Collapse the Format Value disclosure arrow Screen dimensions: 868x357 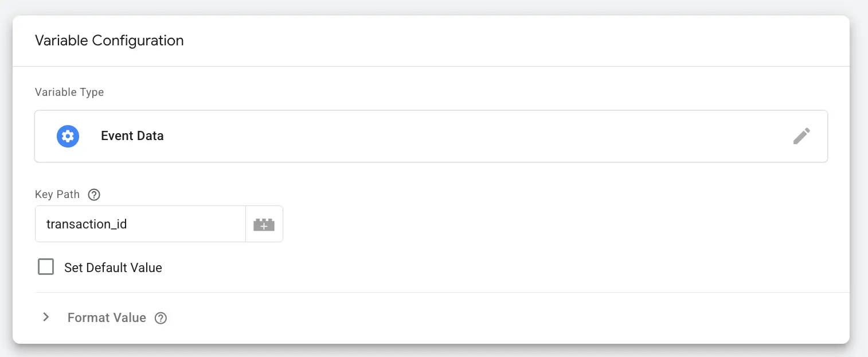click(46, 317)
